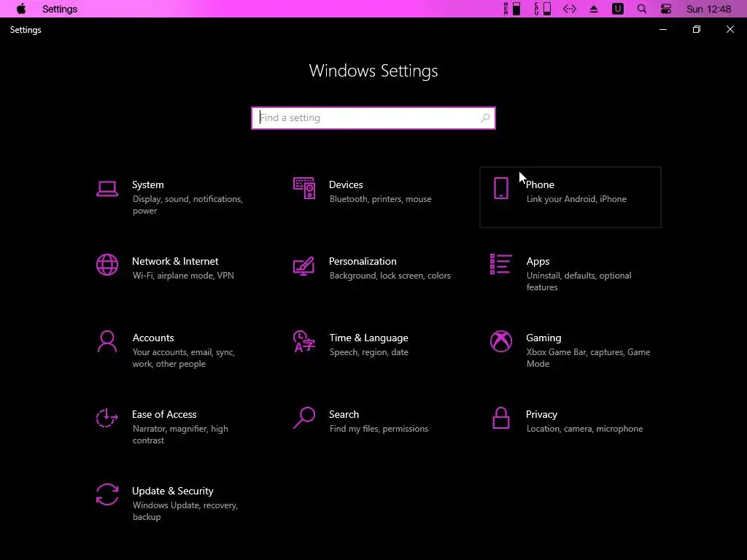Open the Control Center menu bar icon
The height and width of the screenshot is (560, 747).
click(666, 9)
